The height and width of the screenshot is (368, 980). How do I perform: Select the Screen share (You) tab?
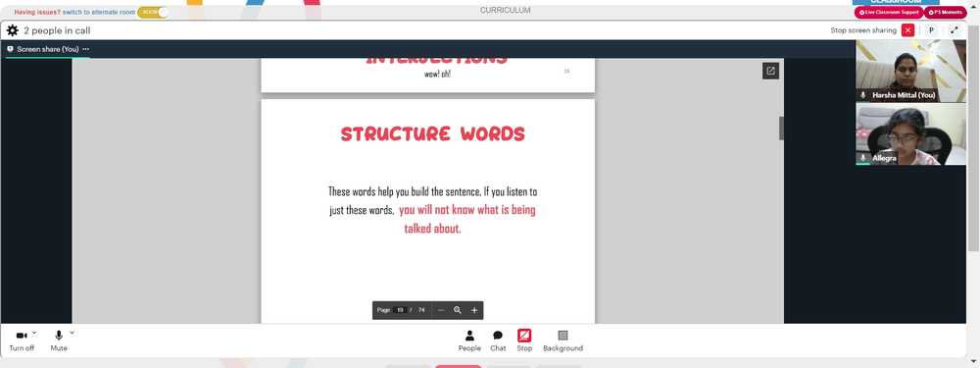click(47, 49)
